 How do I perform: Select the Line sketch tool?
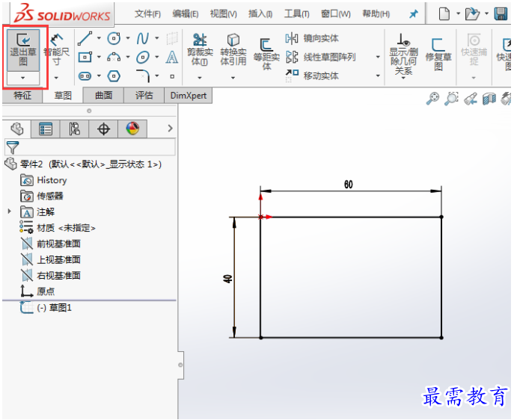(85, 39)
